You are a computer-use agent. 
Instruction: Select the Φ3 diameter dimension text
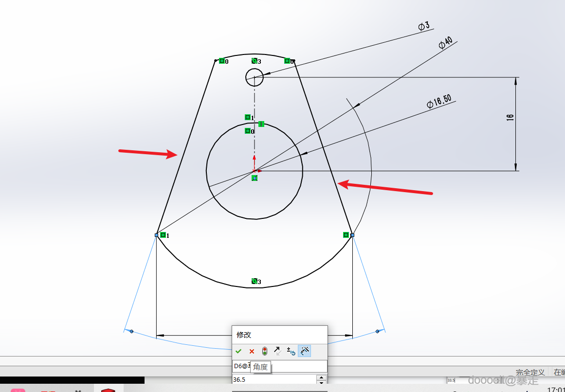(424, 26)
